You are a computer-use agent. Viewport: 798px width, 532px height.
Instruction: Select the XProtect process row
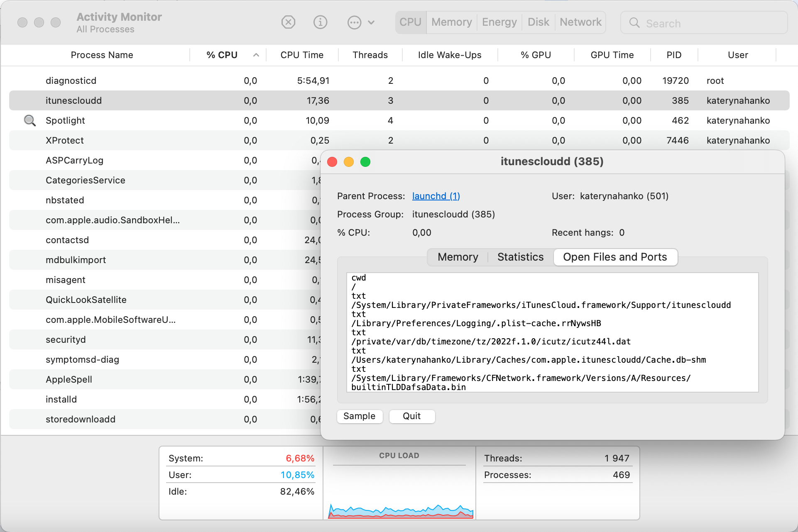pos(399,140)
